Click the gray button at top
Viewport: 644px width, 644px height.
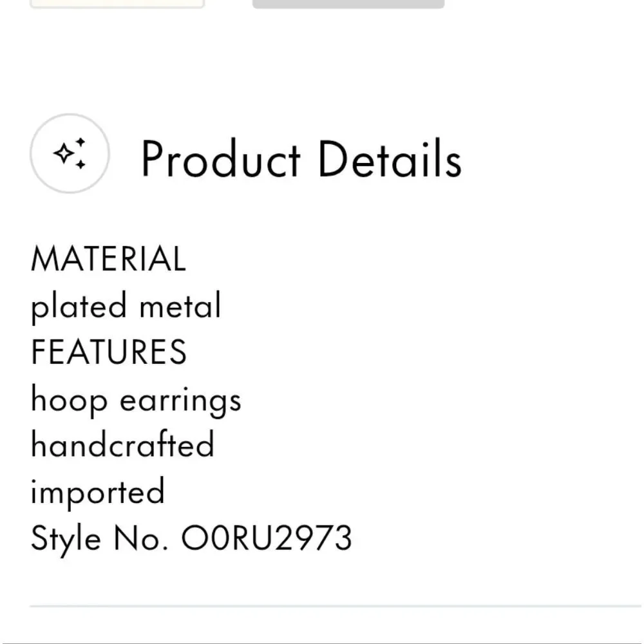pyautogui.click(x=348, y=4)
